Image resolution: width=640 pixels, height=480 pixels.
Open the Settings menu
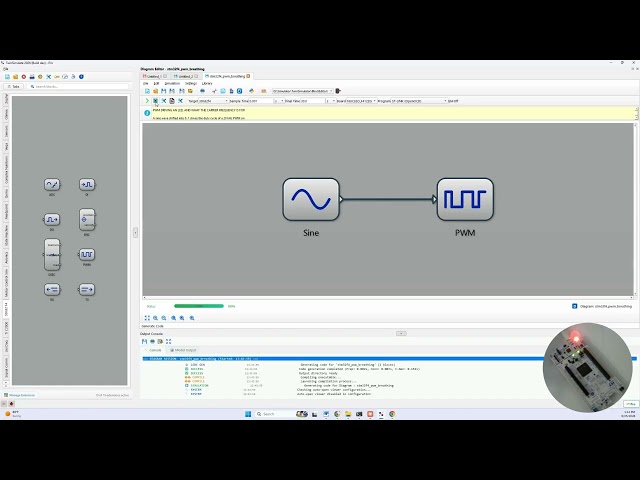point(191,83)
